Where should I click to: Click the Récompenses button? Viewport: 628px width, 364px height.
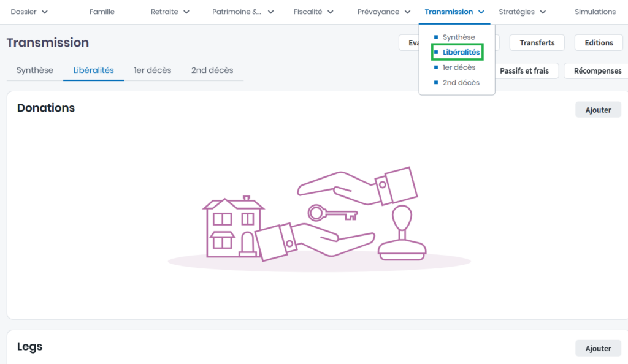(x=597, y=70)
